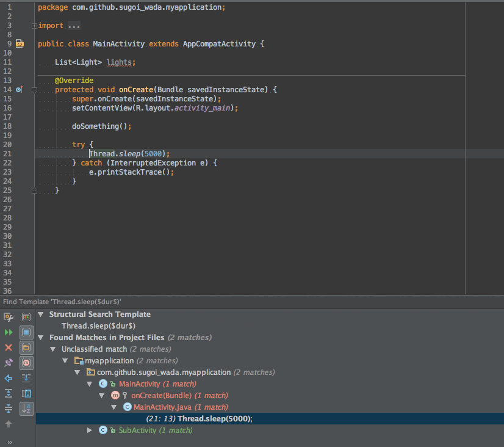Click related XML file gutter icon line 9

tap(20, 44)
